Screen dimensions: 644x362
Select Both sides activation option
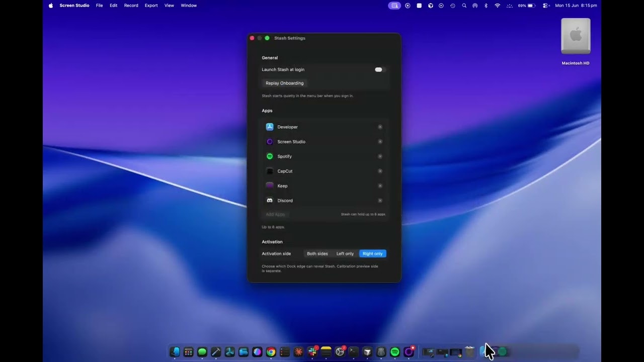pos(317,253)
